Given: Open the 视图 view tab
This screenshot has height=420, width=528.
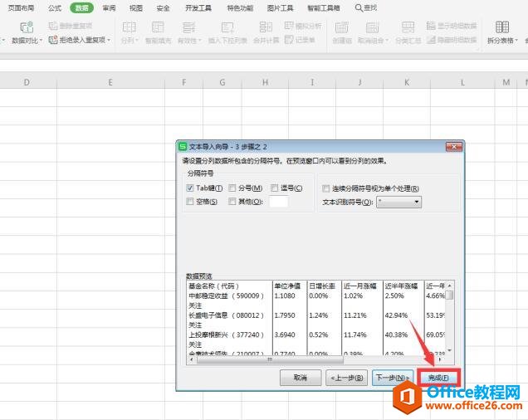Looking at the screenshot, I should click(x=136, y=8).
